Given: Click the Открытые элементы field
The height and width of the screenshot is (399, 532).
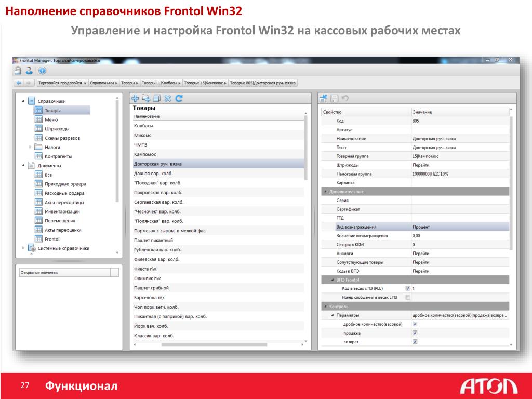Looking at the screenshot, I should point(69,272).
